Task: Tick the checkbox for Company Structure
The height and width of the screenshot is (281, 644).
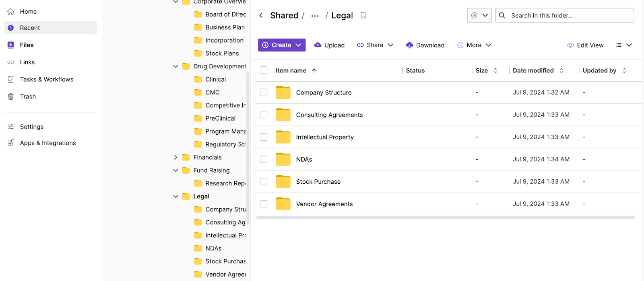Action: pos(264,92)
